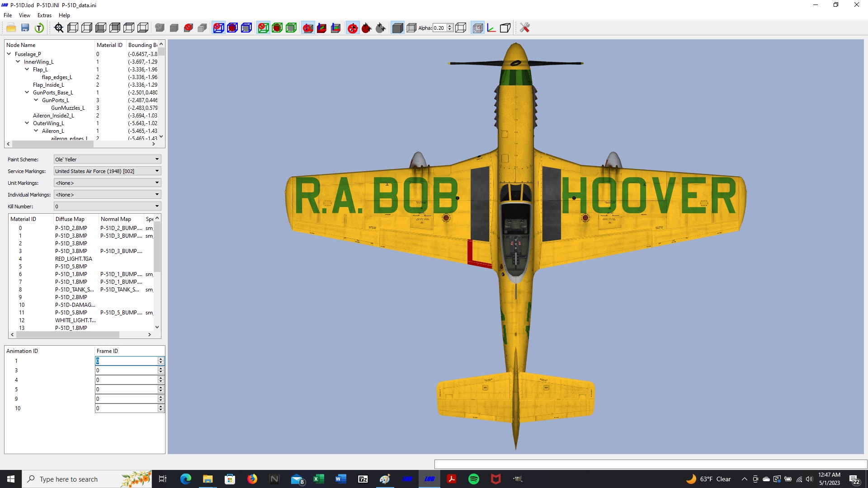
Task: Select the RED_LIGHT.TGA material row
Action: (81, 259)
